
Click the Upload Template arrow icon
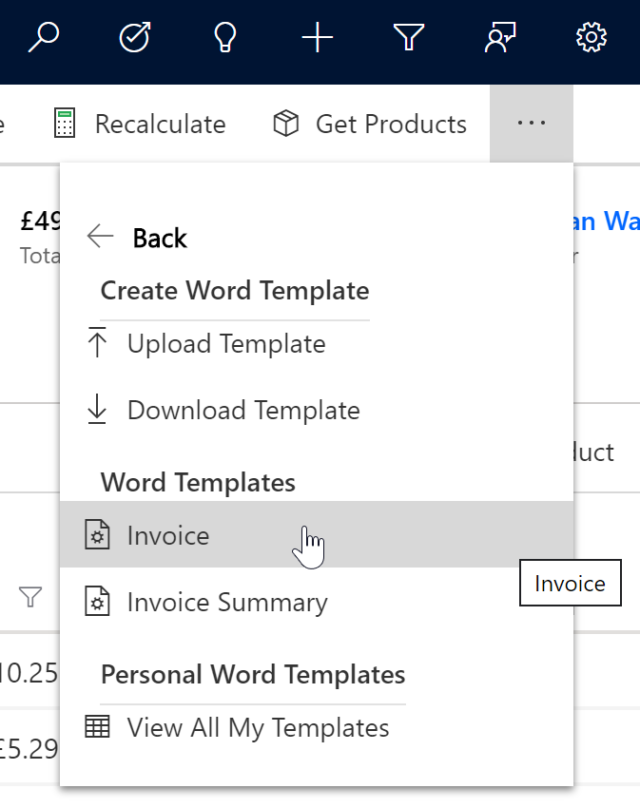click(98, 343)
